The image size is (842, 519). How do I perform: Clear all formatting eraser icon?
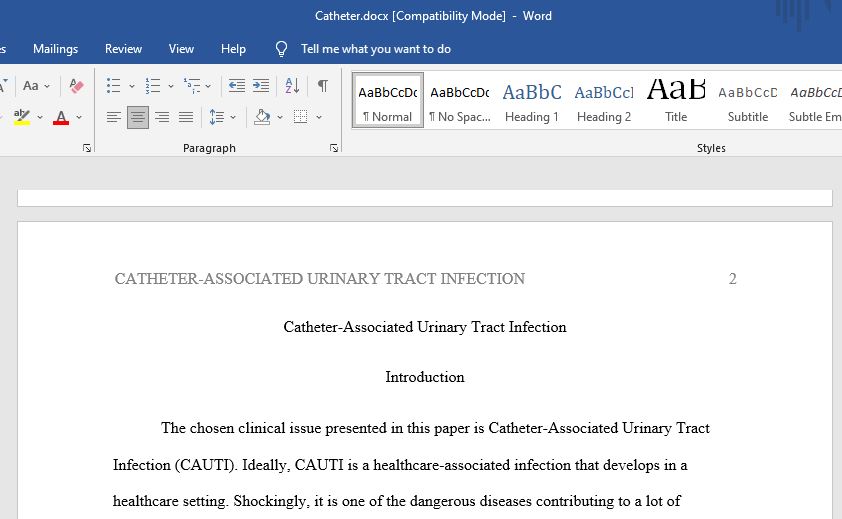(x=76, y=85)
